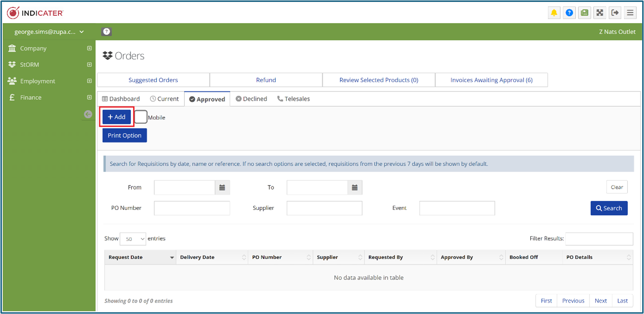Image resolution: width=644 pixels, height=314 pixels.
Task: Go to First page
Action: click(x=546, y=301)
